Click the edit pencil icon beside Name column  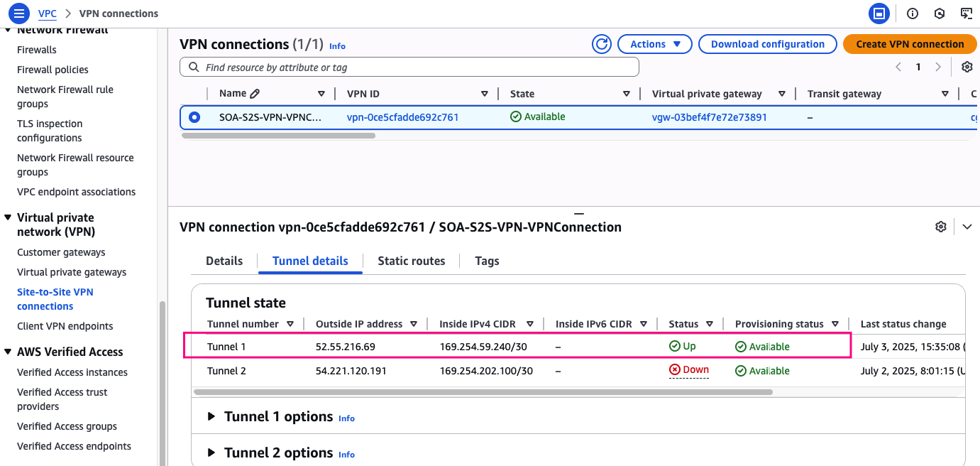pyautogui.click(x=255, y=94)
